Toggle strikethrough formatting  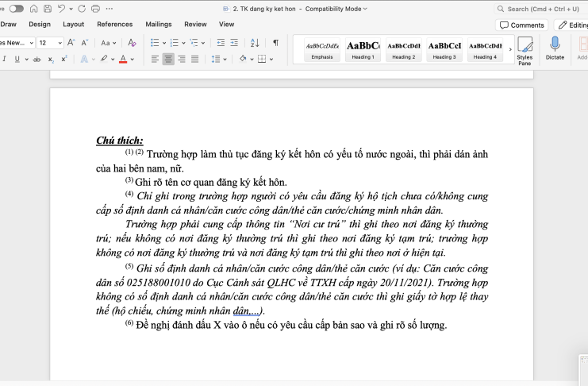pyautogui.click(x=37, y=59)
